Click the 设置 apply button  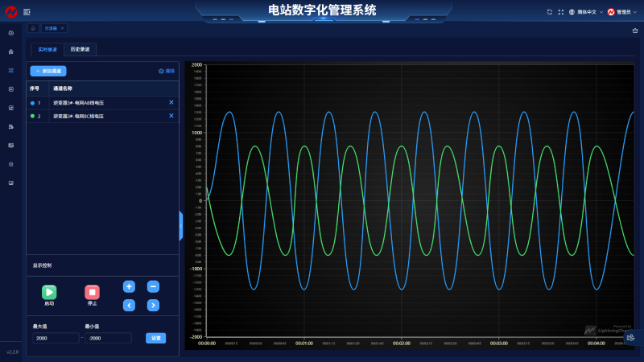155,338
